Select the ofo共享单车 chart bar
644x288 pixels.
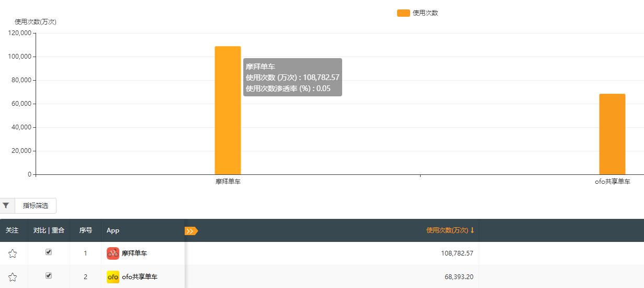612,134
